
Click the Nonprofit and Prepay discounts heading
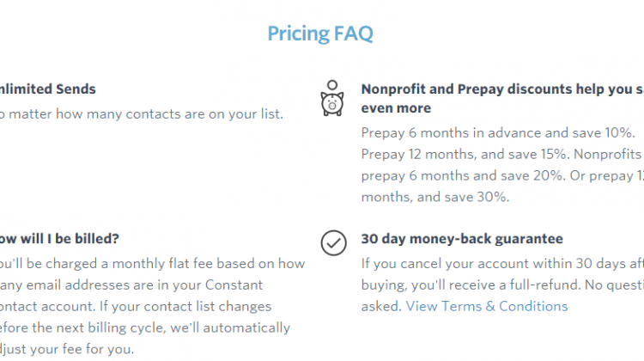pyautogui.click(x=502, y=89)
